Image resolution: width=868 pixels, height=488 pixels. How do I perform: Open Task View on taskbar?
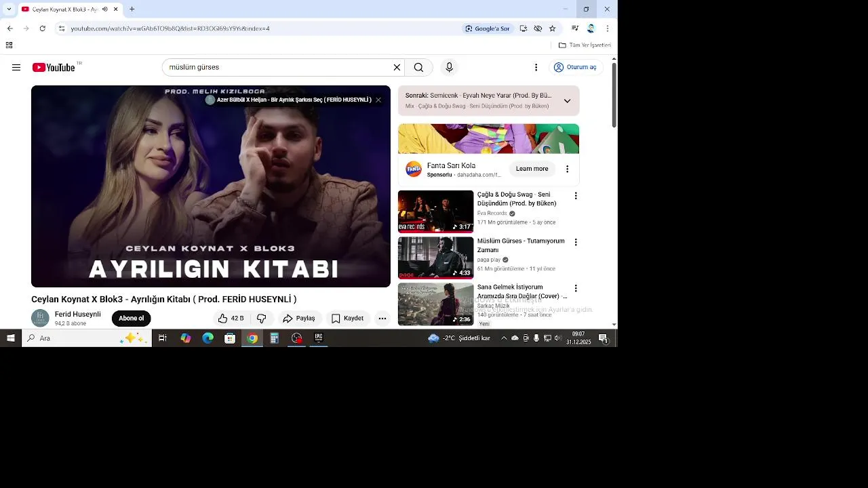[163, 338]
